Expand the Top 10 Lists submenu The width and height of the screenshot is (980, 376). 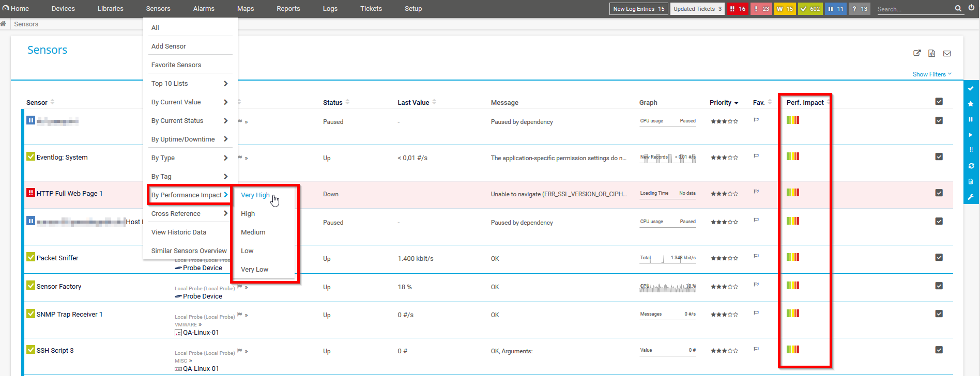point(189,84)
